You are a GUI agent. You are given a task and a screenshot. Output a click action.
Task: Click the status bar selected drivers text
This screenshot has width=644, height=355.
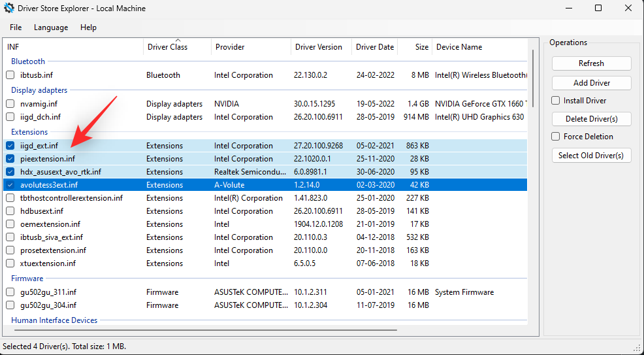point(65,347)
